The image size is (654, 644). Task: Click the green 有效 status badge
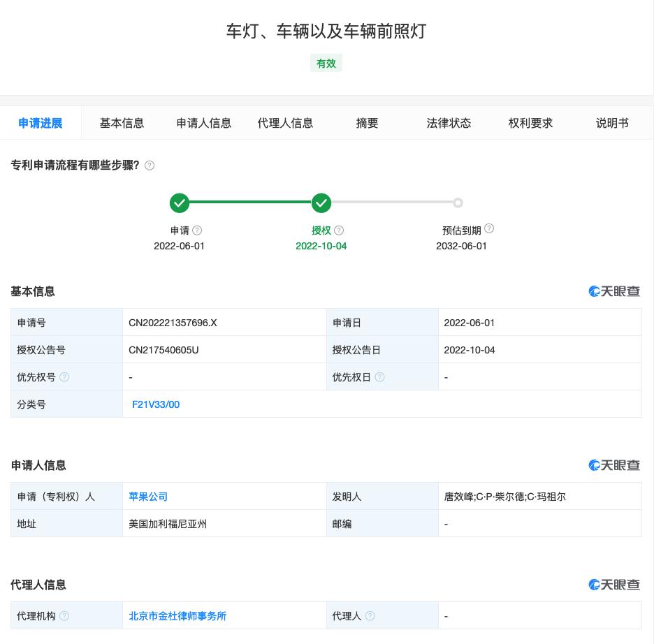[x=326, y=64]
